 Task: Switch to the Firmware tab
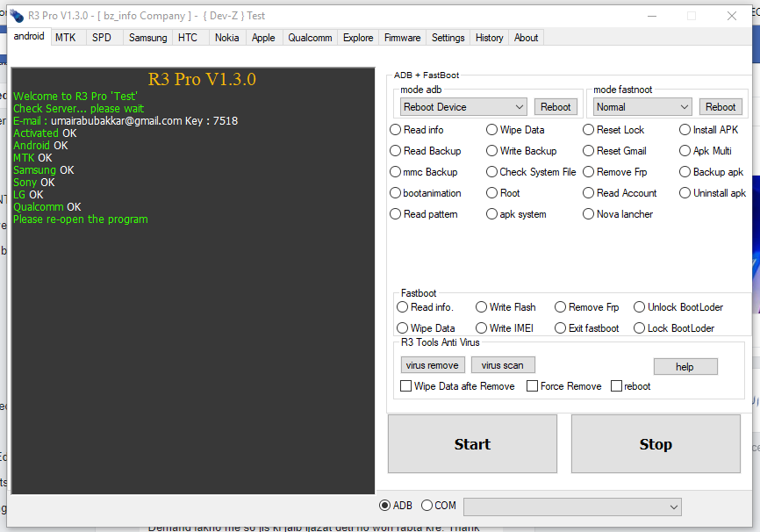[x=402, y=38]
